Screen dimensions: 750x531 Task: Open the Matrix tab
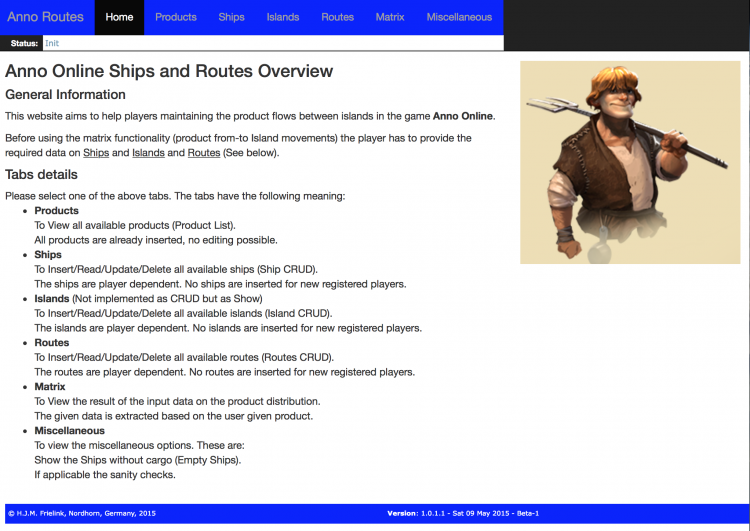(390, 17)
